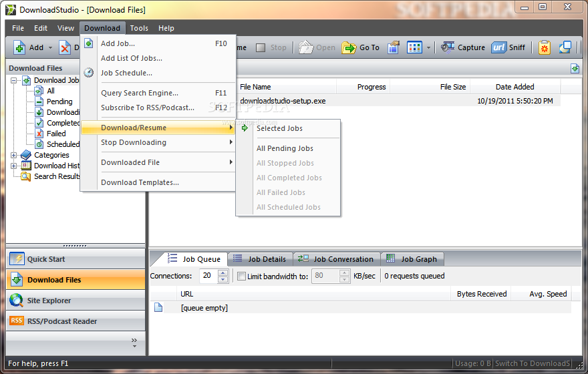Click the properties icon beside Go To
Screen dimensions: 588x374
(x=394, y=47)
